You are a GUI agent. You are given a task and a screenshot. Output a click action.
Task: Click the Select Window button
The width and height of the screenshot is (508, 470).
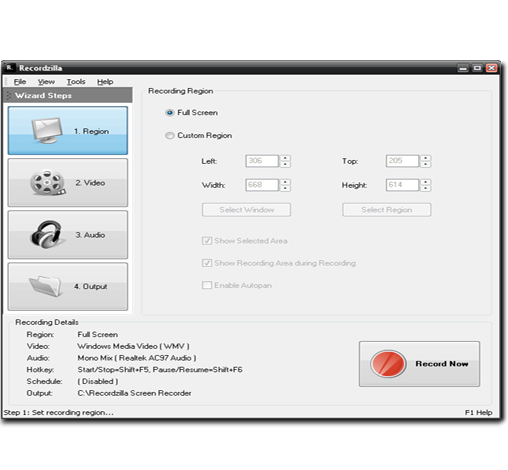point(246,210)
